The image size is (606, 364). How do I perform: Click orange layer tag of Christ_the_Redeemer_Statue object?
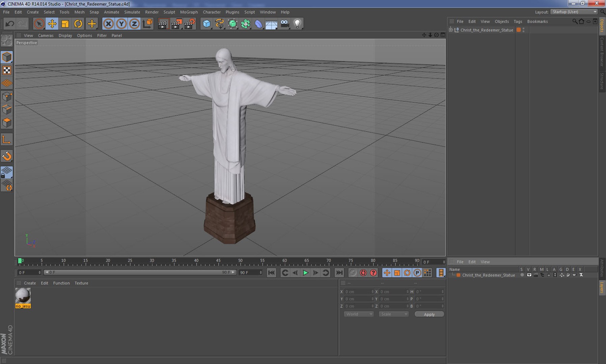(519, 30)
